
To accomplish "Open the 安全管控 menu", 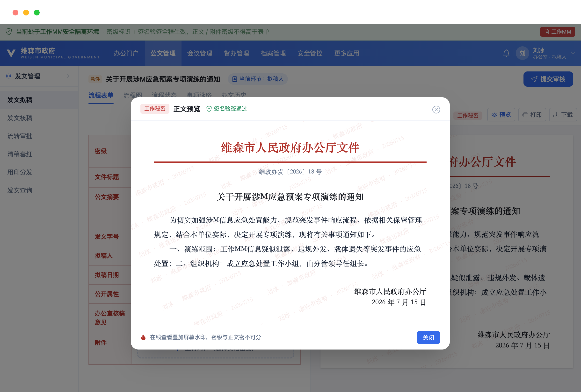I will coord(310,53).
